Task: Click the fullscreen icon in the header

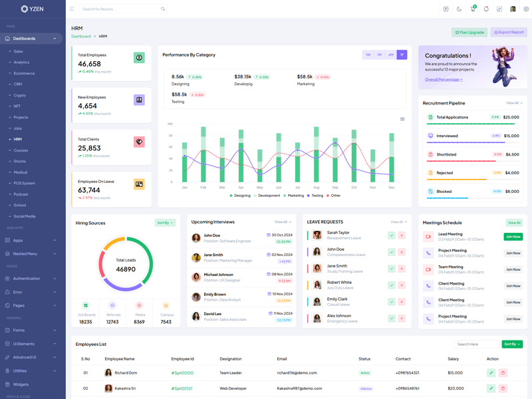Action: click(x=499, y=9)
